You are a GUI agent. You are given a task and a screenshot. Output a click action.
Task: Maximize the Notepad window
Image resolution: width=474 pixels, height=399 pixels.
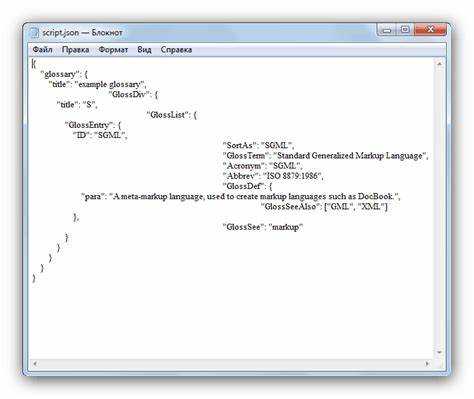pos(405,30)
